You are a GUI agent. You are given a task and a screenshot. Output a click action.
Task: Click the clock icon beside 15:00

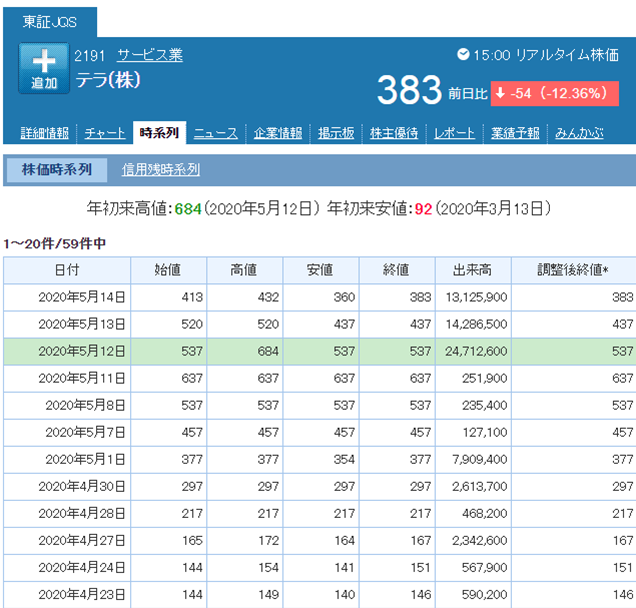pyautogui.click(x=463, y=54)
